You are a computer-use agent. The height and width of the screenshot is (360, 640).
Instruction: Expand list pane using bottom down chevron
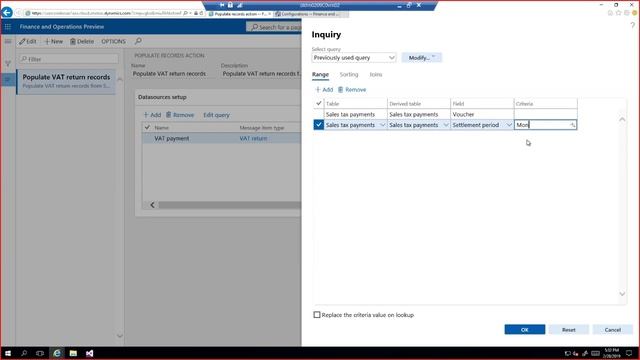pos(120,336)
